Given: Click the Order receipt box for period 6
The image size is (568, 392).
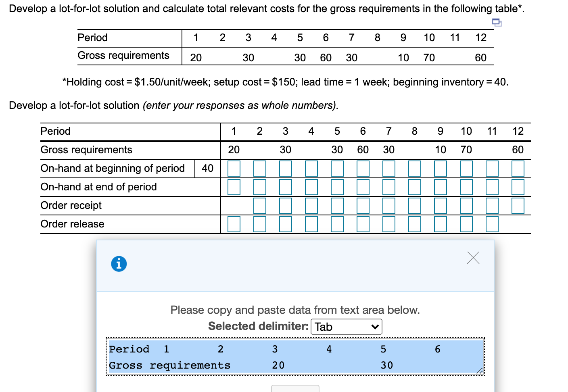Looking at the screenshot, I should tap(363, 205).
